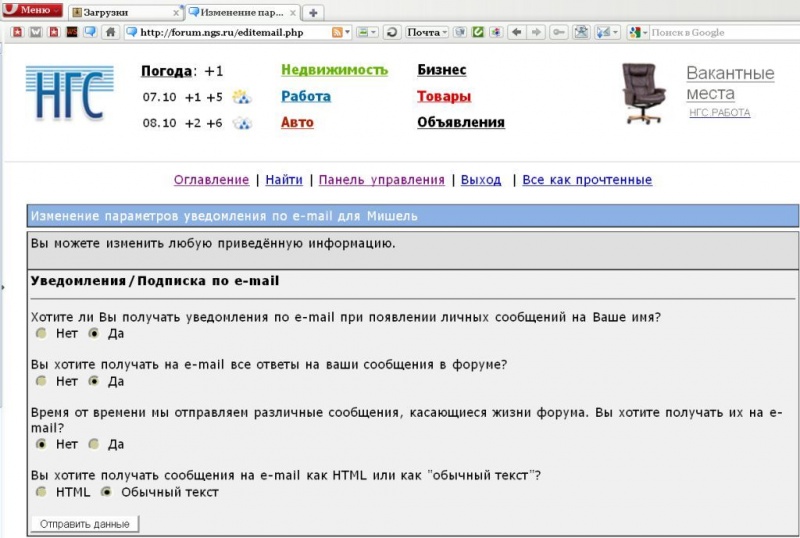Select 'Нет' for forum reply e-mails

click(41, 381)
